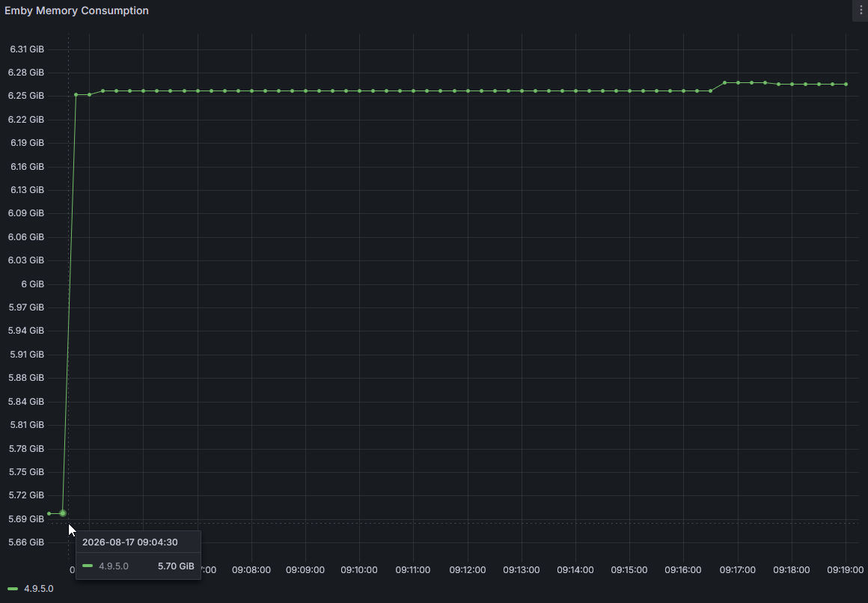This screenshot has width=868, height=603.
Task: Toggle the 4.9.5.0 series in the legend
Action: point(39,589)
